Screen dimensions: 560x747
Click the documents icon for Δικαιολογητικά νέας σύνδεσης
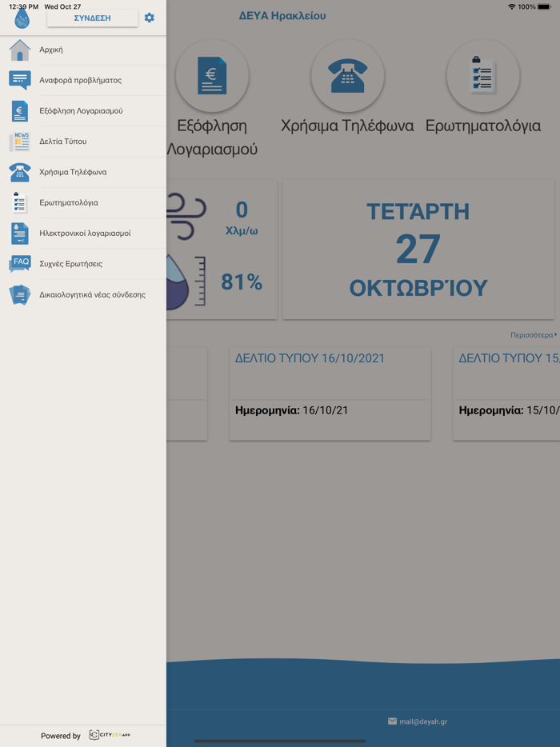pos(19,294)
